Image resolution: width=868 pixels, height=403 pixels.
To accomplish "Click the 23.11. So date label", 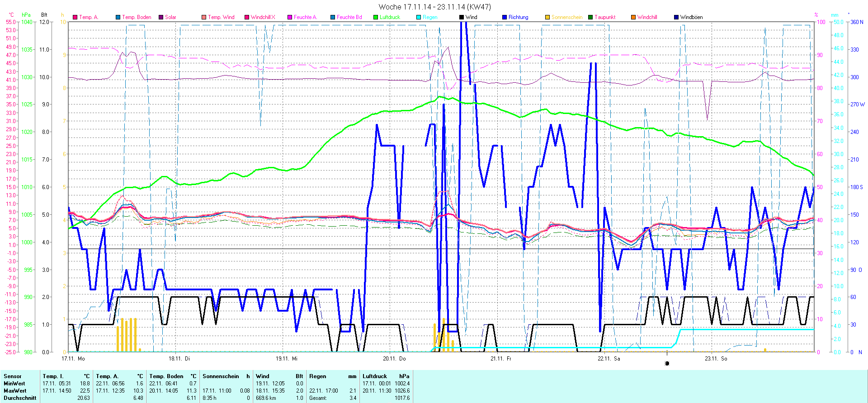I will coord(716,359).
